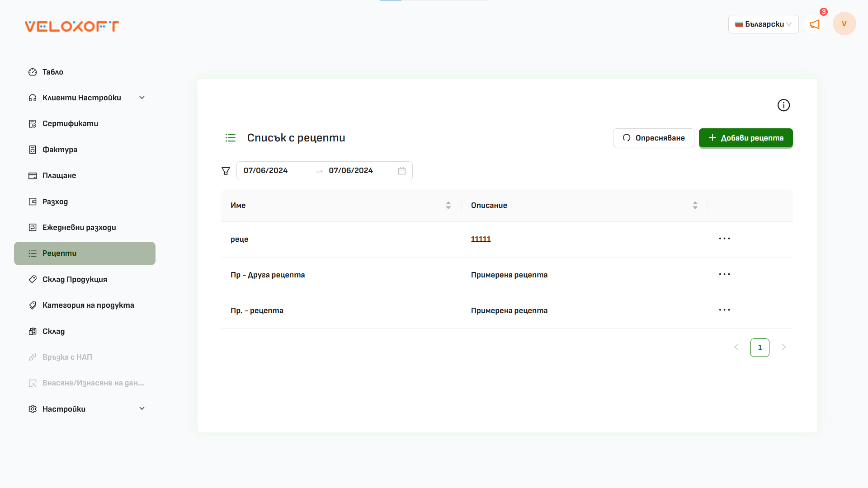The width and height of the screenshot is (868, 488).
Task: Open the Фактура invoices section icon
Action: [32, 150]
